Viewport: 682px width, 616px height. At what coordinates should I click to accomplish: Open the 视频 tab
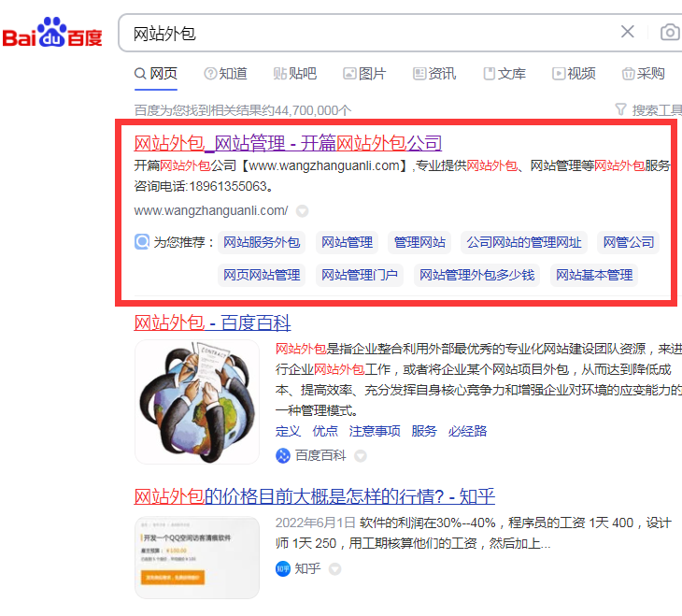tap(574, 74)
